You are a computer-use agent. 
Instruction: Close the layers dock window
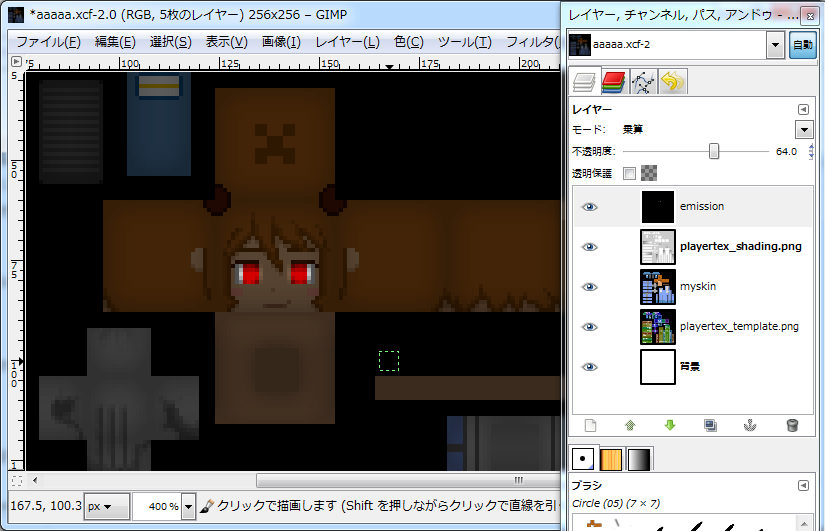click(x=810, y=16)
